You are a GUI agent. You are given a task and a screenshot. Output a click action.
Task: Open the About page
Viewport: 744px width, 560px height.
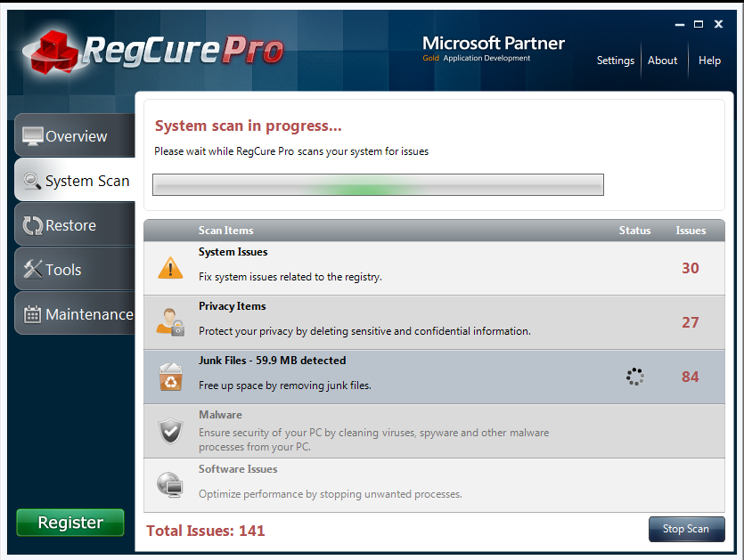point(662,61)
